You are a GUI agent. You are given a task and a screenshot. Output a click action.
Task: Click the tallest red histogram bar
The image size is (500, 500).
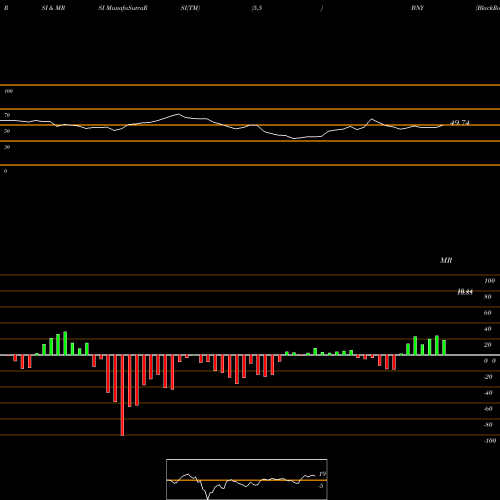tap(122, 395)
